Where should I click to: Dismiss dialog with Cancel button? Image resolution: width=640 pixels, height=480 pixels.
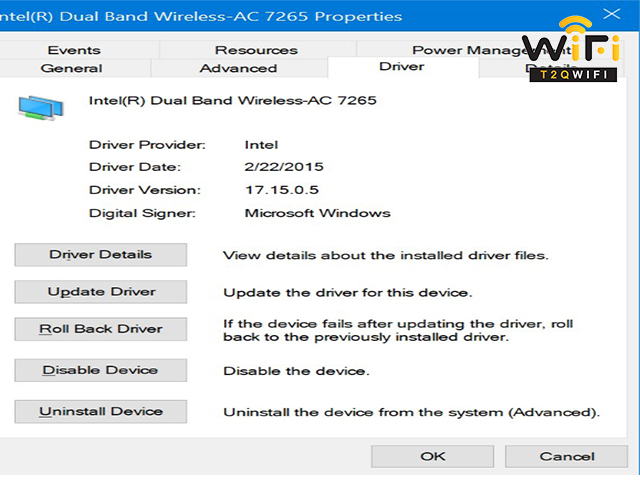pyautogui.click(x=567, y=456)
